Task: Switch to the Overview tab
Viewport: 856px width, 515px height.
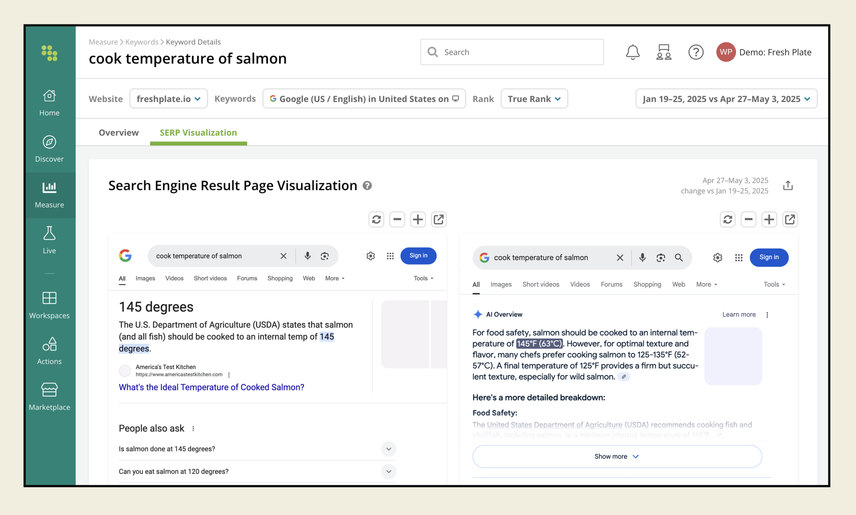Action: pos(118,133)
